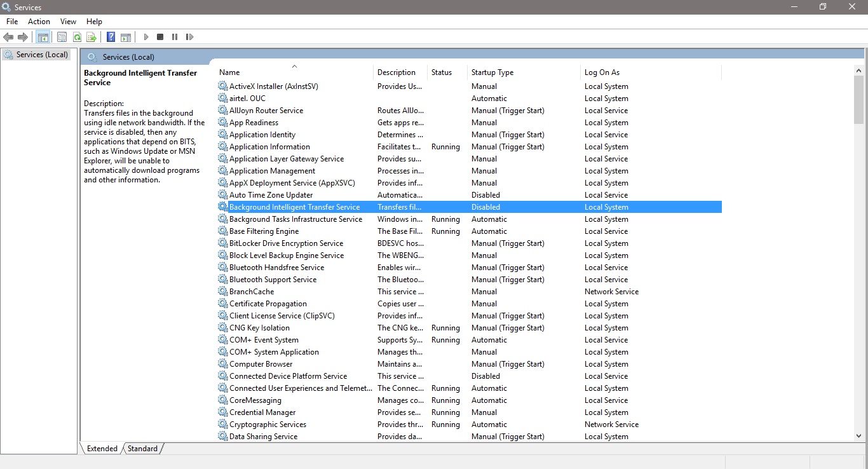Screen dimensions: 868x469
Task: Select Block Level Backup Engine Service
Action: 287,255
